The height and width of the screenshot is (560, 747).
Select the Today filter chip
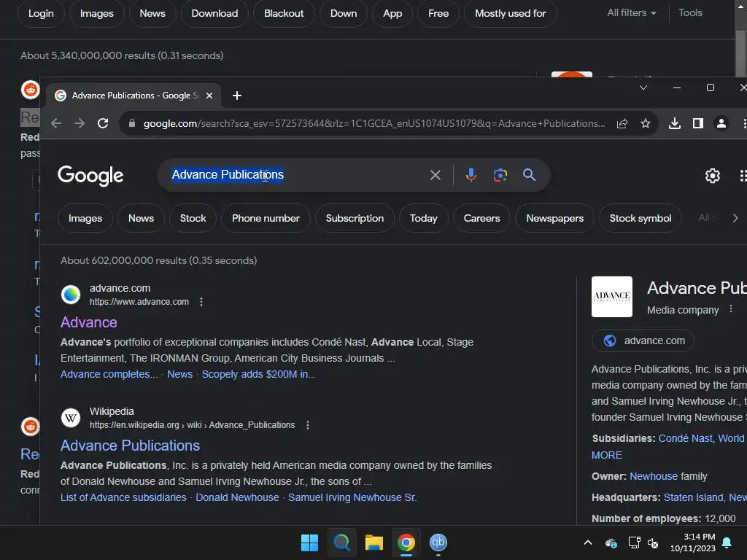424,218
